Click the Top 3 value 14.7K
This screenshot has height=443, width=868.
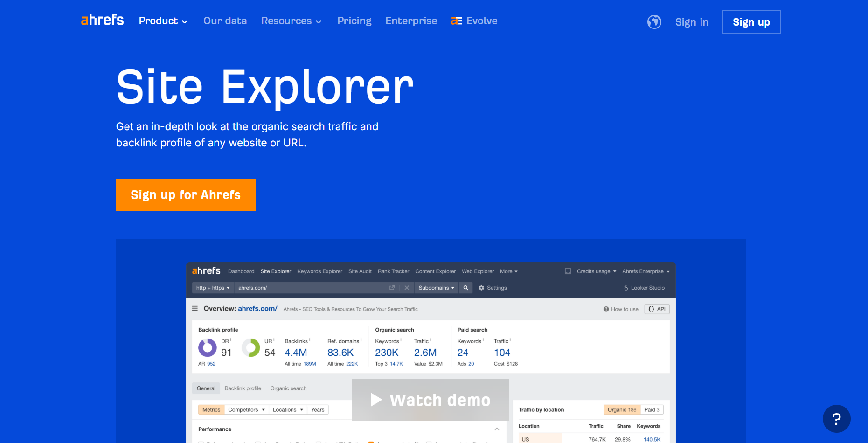pyautogui.click(x=396, y=364)
